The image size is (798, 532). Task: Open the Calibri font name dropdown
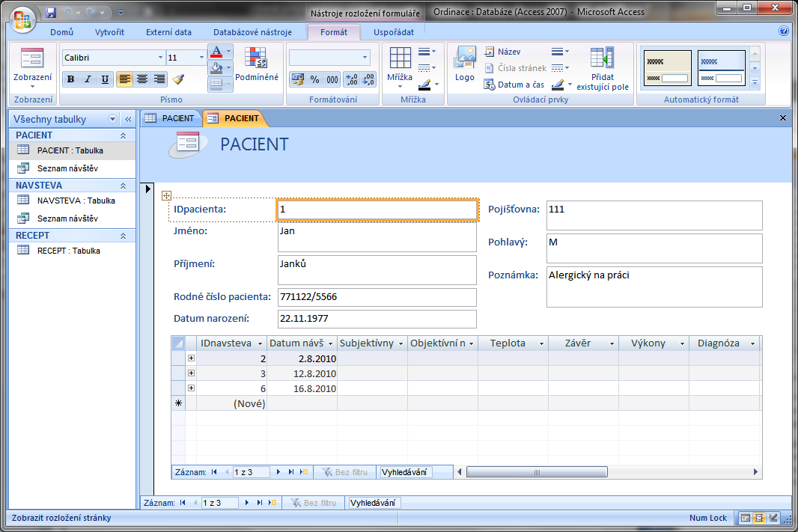(160, 58)
